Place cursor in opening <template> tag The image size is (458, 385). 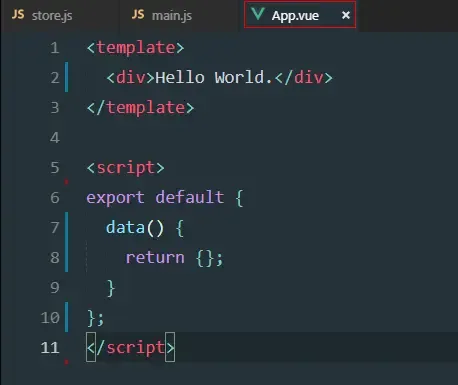(135, 48)
